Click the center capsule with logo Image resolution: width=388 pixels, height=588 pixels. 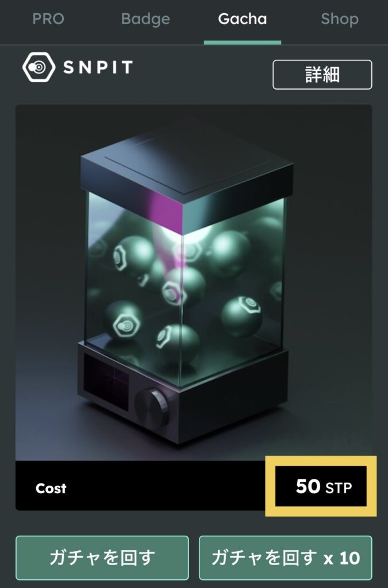[x=183, y=287]
